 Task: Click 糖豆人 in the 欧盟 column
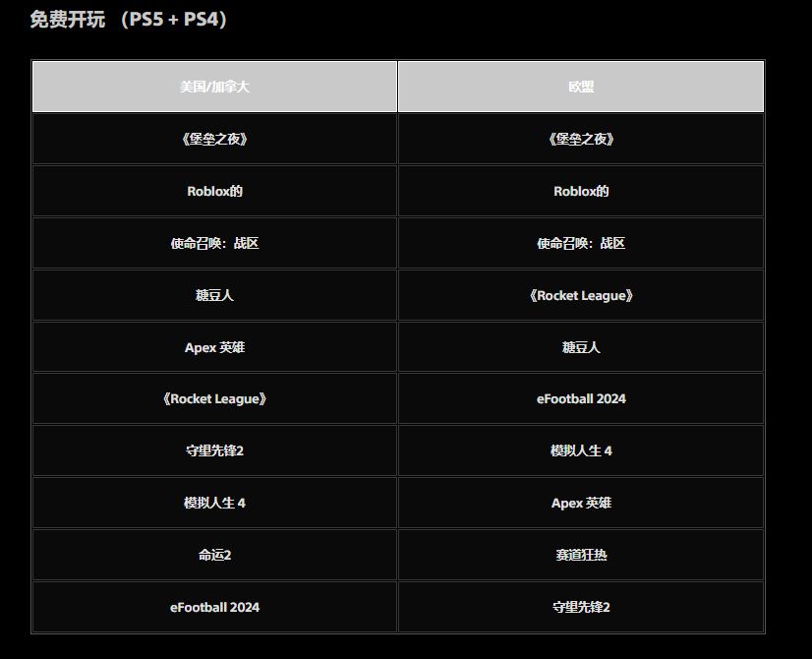coord(581,347)
